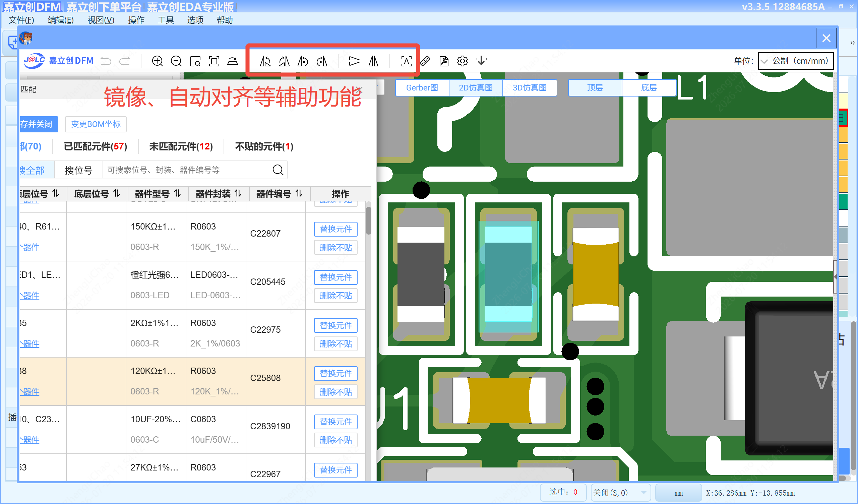
Task: Flip vertically using the horizontal triangles icon
Action: click(x=355, y=61)
